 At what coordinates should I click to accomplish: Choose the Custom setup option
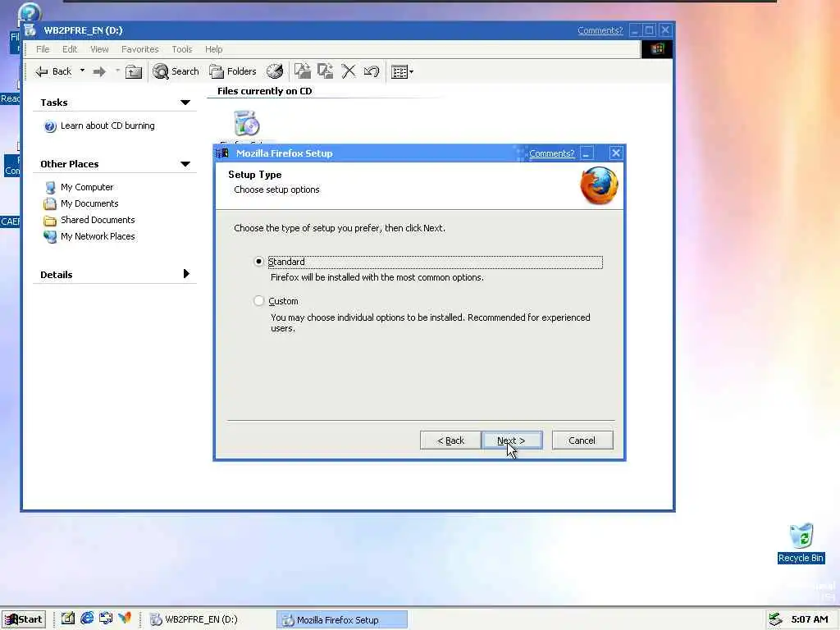tap(258, 301)
